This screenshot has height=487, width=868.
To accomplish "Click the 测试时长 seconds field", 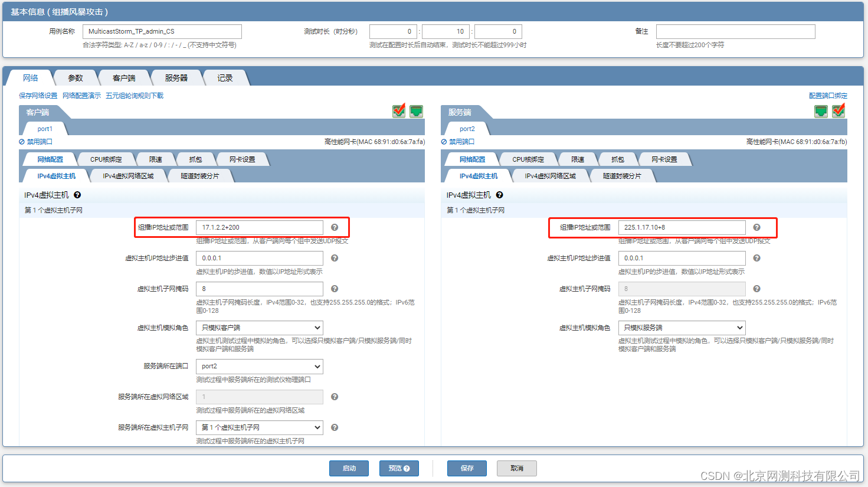I will point(498,31).
